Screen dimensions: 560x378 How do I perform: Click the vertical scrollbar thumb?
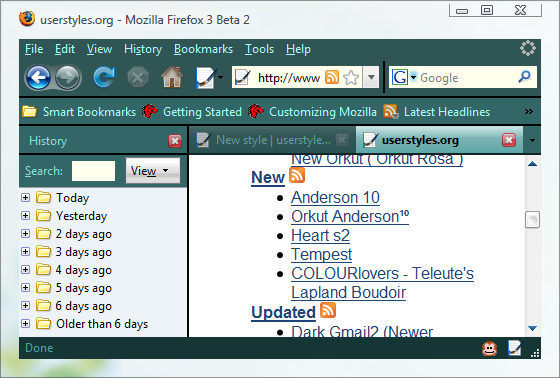pyautogui.click(x=532, y=219)
